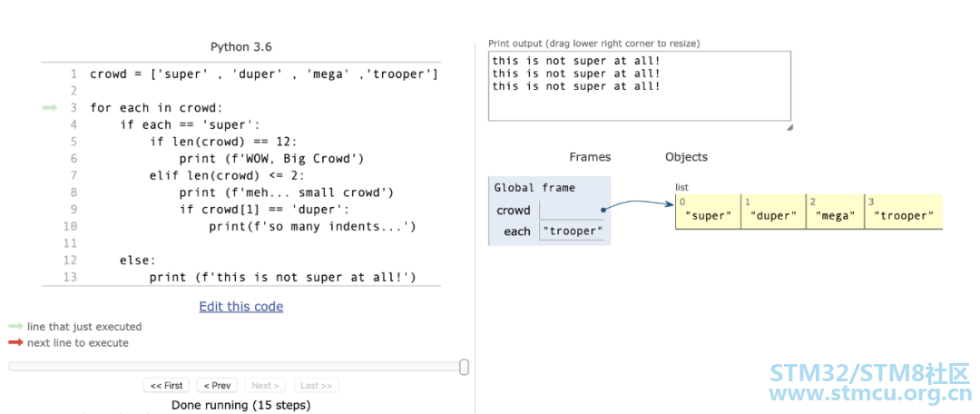Click the disabled Last >> button
The image size is (980, 414).
click(x=317, y=385)
